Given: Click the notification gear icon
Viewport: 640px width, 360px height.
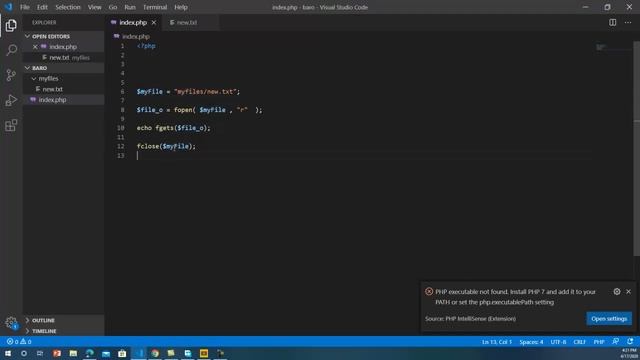Looking at the screenshot, I should tap(617, 291).
